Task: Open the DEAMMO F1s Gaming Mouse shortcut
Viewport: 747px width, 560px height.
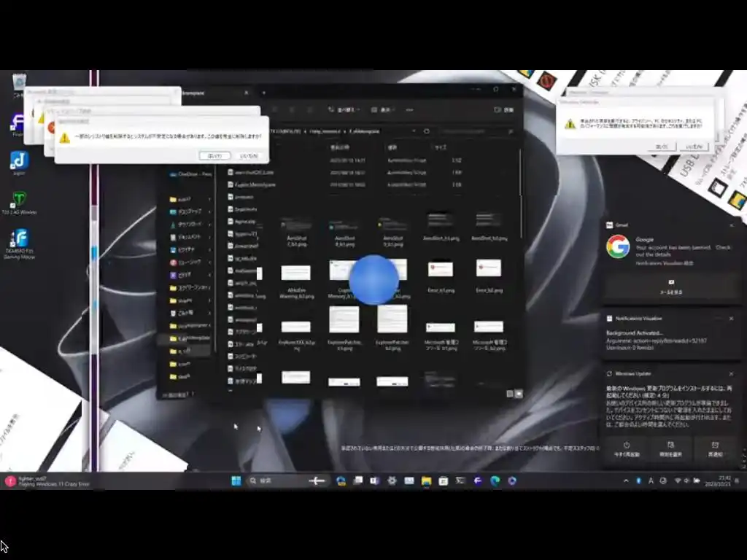Action: 19,244
